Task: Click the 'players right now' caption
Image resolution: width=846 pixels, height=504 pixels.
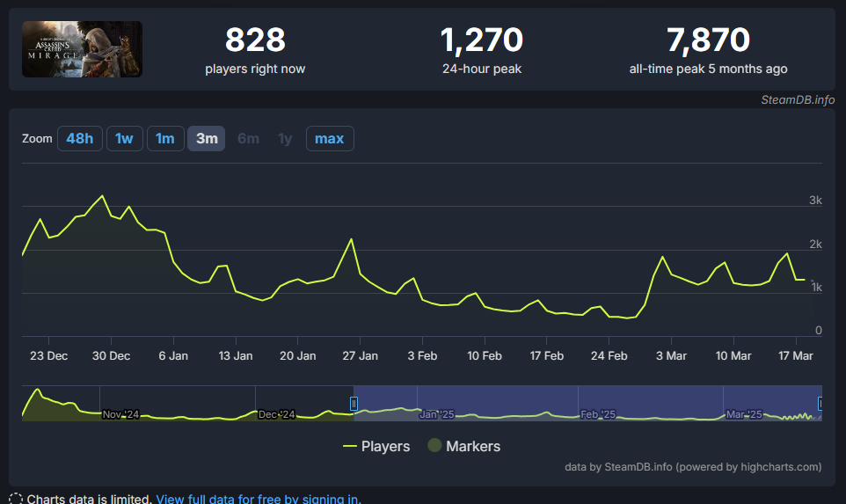Action: [255, 69]
